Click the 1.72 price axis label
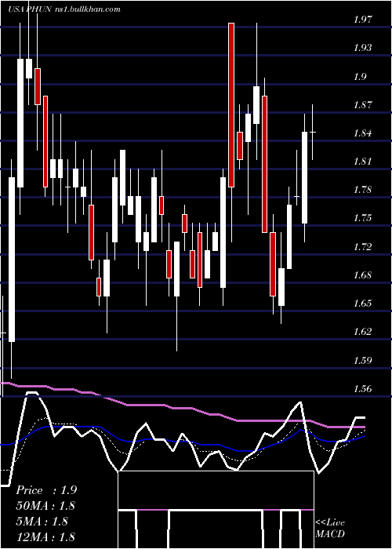The width and height of the screenshot is (392, 549). (362, 247)
